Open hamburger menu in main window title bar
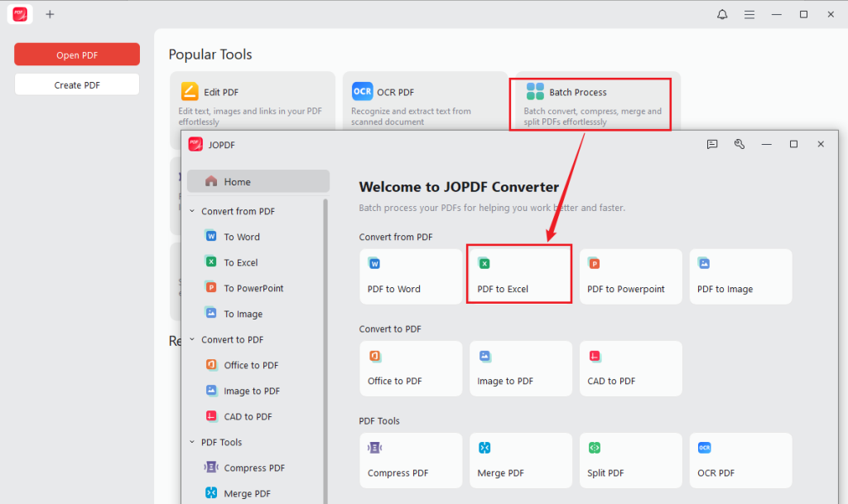The width and height of the screenshot is (848, 504). pos(749,15)
